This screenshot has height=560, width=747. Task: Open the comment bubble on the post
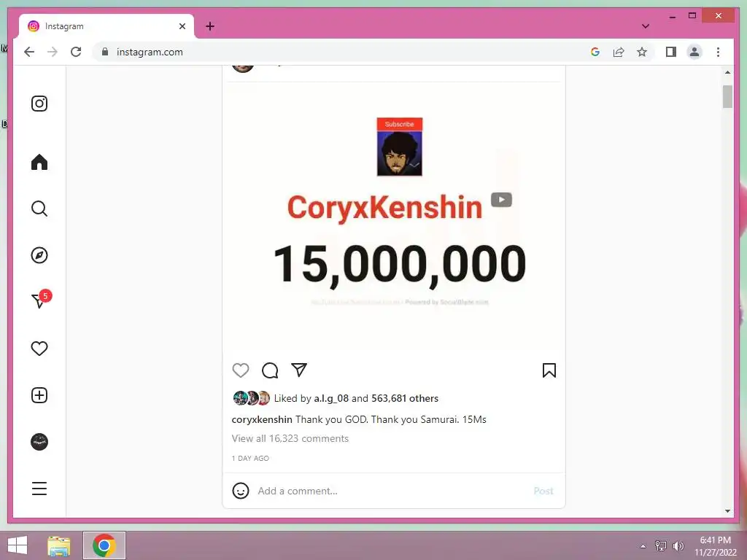[270, 370]
